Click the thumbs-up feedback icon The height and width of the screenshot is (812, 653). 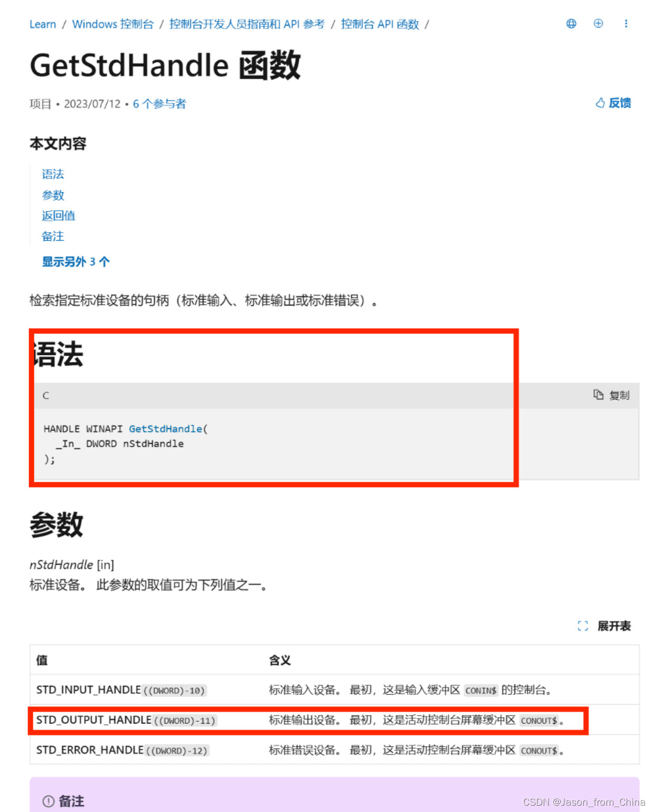point(600,103)
